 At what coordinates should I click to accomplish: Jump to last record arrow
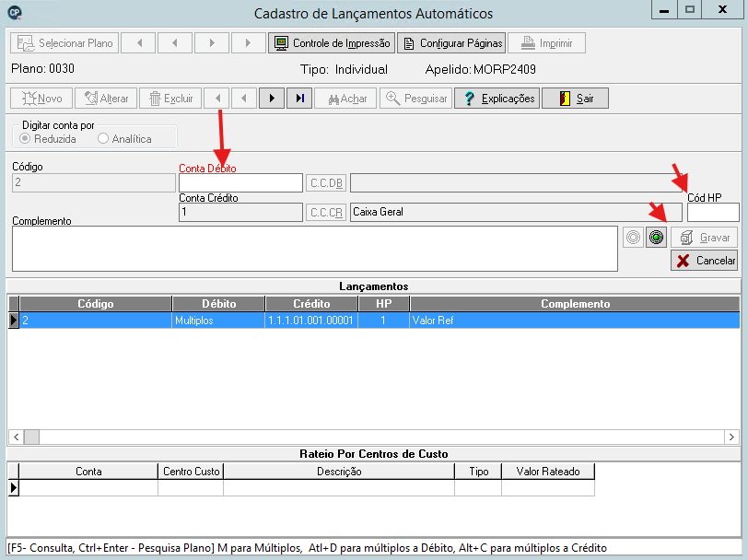[x=299, y=99]
